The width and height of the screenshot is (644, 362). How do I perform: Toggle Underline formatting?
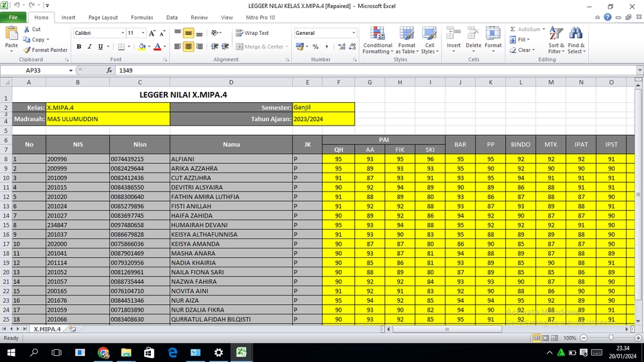coord(101,46)
